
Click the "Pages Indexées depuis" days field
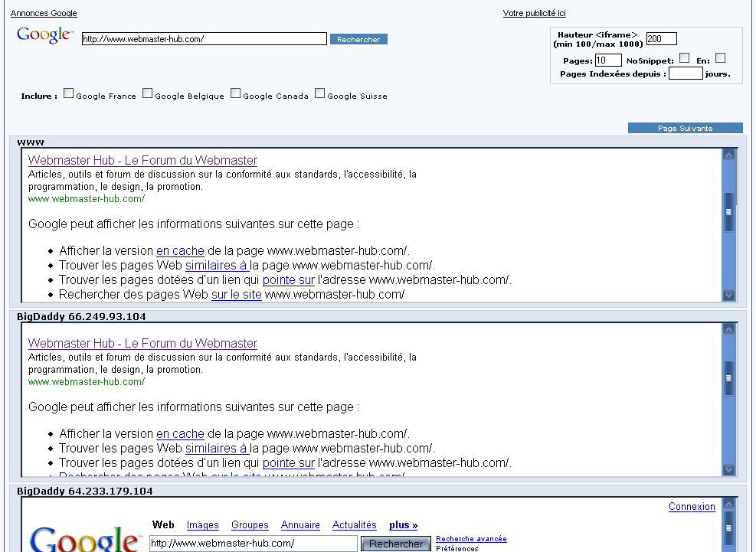point(686,73)
